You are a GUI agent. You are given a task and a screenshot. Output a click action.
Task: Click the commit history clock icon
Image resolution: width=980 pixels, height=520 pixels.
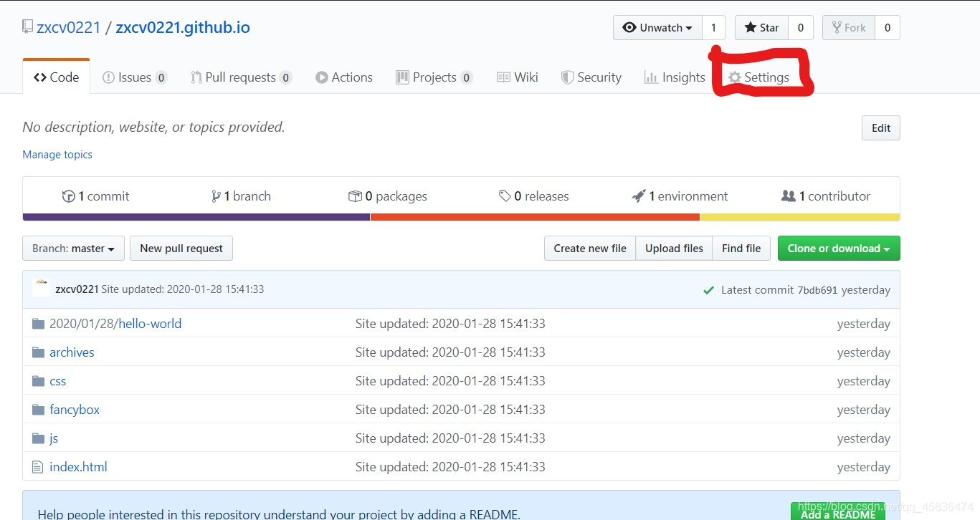69,196
